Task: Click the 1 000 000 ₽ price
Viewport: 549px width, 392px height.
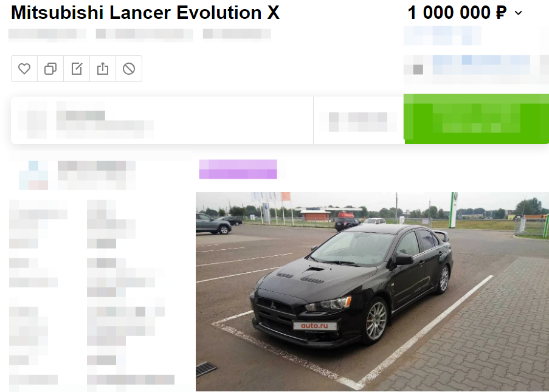Action: pos(457,13)
